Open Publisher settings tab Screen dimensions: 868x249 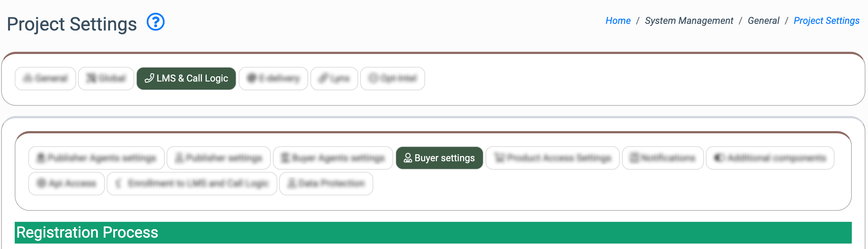click(x=218, y=158)
